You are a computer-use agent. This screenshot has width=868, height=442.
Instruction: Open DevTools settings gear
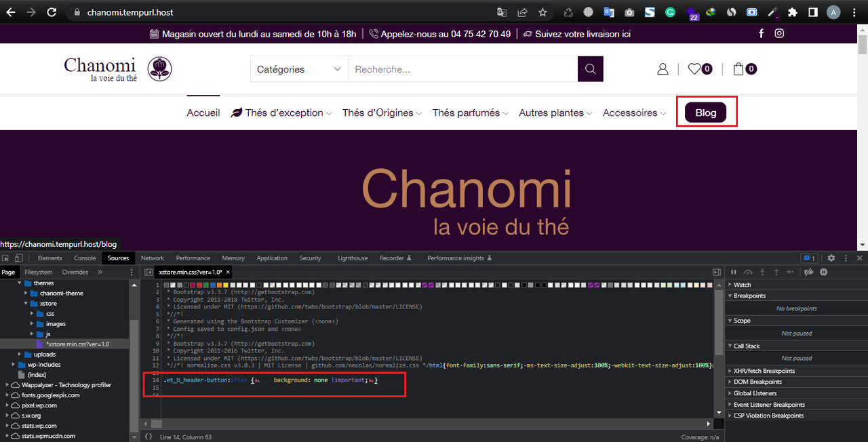pos(831,258)
